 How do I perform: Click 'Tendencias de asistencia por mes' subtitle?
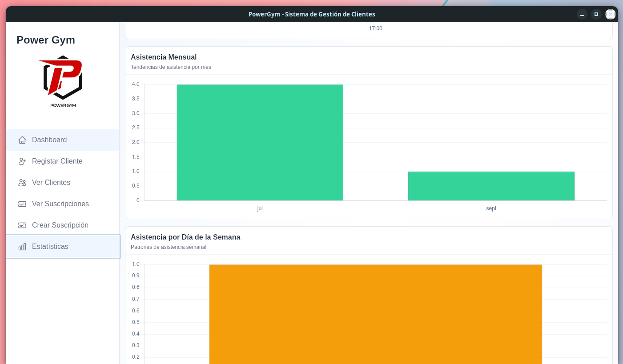pyautogui.click(x=171, y=67)
